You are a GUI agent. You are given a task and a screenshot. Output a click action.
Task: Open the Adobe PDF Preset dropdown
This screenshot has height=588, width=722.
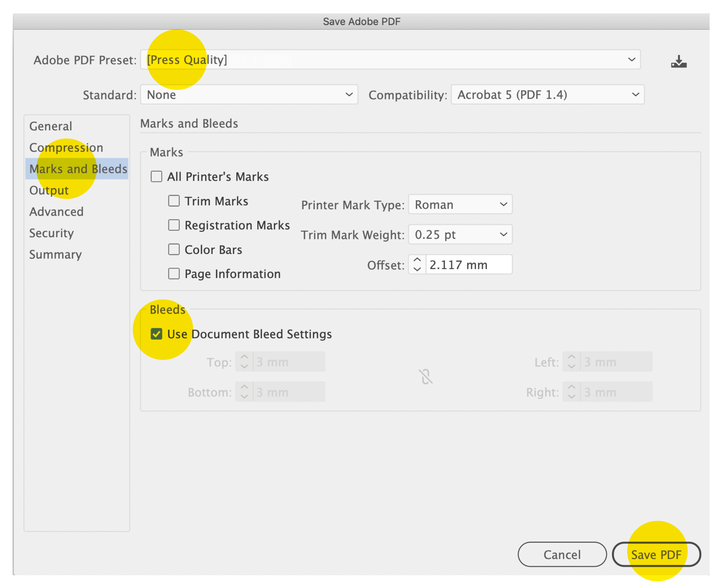[x=390, y=60]
